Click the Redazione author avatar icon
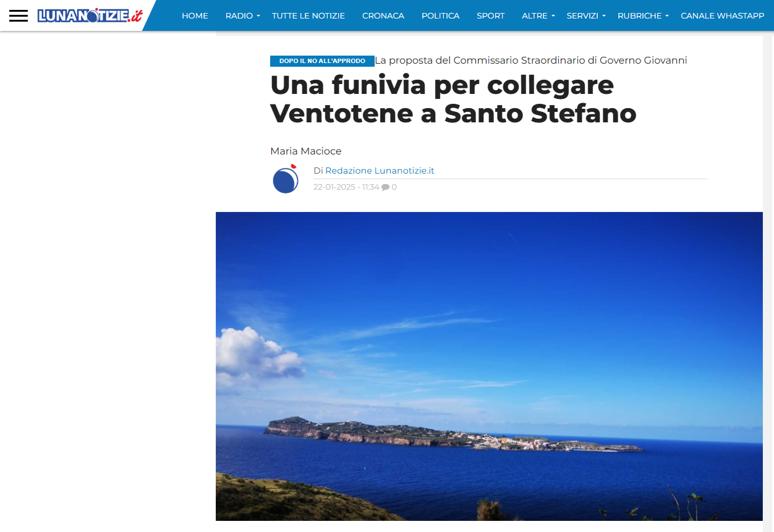Screen dimensions: 774x532 pyautogui.click(x=286, y=179)
